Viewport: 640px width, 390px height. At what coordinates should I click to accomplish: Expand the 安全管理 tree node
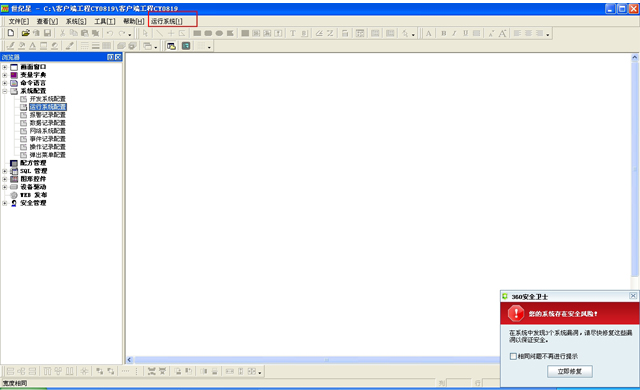coord(4,203)
